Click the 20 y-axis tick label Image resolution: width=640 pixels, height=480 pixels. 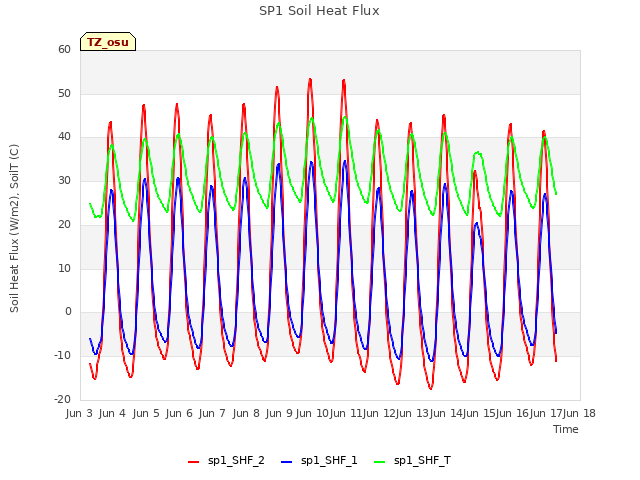tap(64, 224)
